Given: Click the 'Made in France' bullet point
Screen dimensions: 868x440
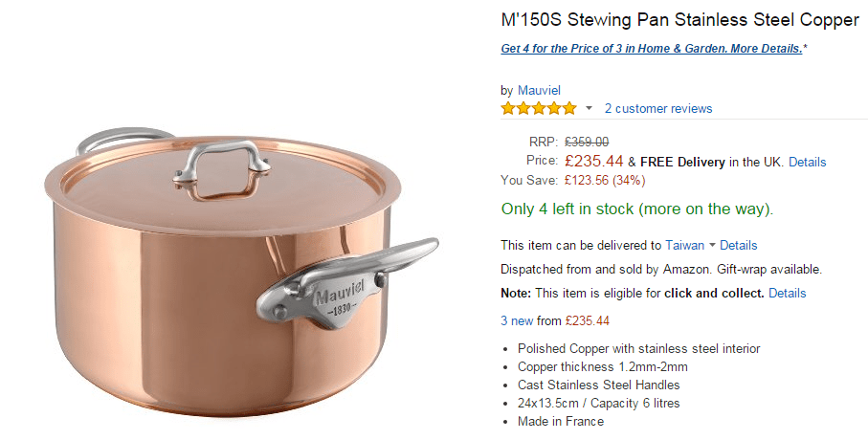Looking at the screenshot, I should point(561,421).
